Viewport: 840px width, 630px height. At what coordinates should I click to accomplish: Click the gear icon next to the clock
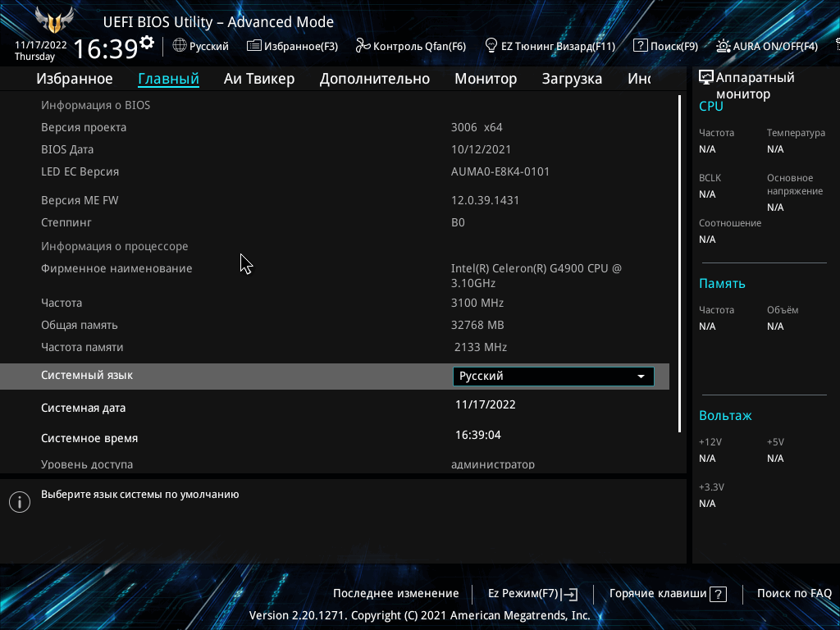tap(147, 43)
